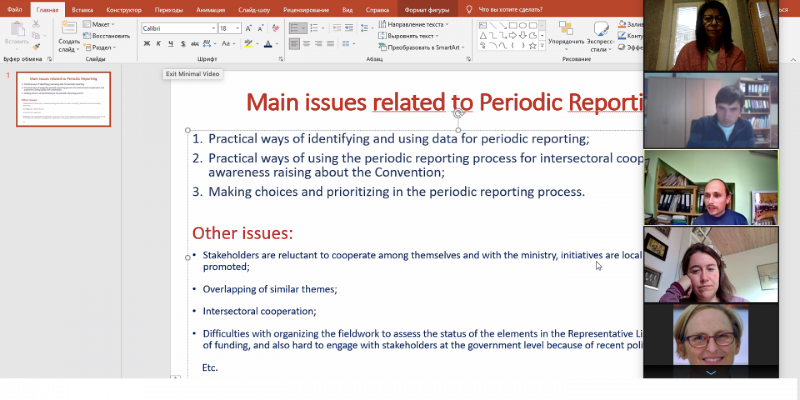Toggle align text left
The width and height of the screenshot is (800, 400).
point(294,44)
